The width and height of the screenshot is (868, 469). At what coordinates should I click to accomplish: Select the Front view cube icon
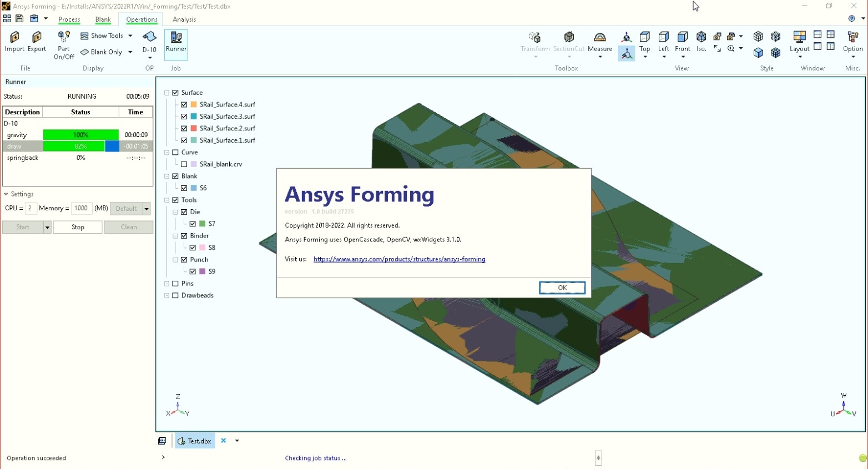click(683, 37)
